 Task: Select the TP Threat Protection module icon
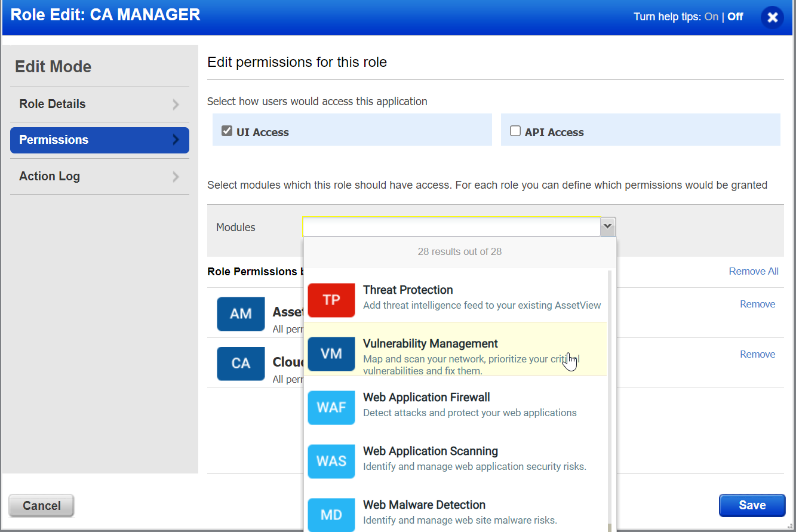point(331,300)
